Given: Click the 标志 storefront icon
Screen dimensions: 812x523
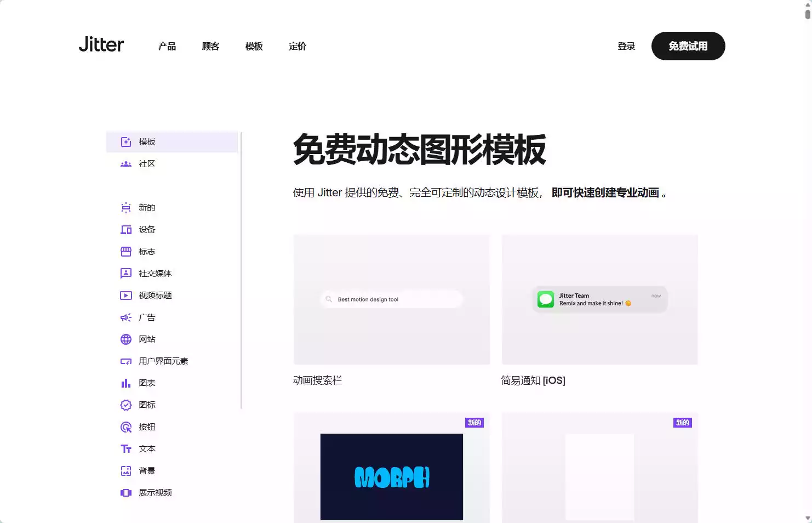Looking at the screenshot, I should 126,252.
